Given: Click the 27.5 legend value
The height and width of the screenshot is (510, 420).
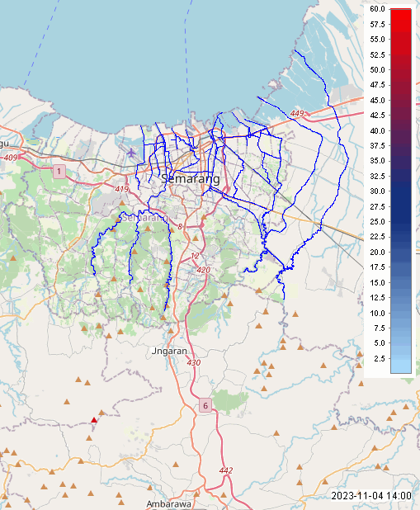Looking at the screenshot, I should click(377, 206).
